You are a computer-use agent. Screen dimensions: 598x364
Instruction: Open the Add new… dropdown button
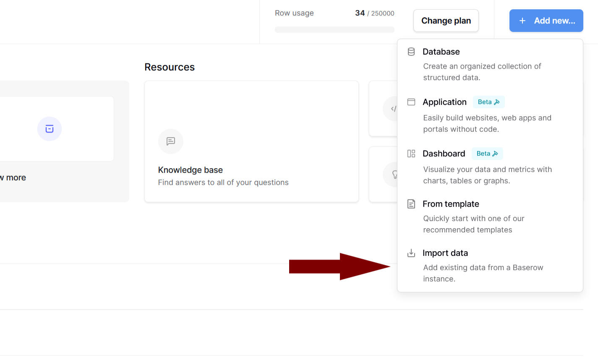coord(546,21)
